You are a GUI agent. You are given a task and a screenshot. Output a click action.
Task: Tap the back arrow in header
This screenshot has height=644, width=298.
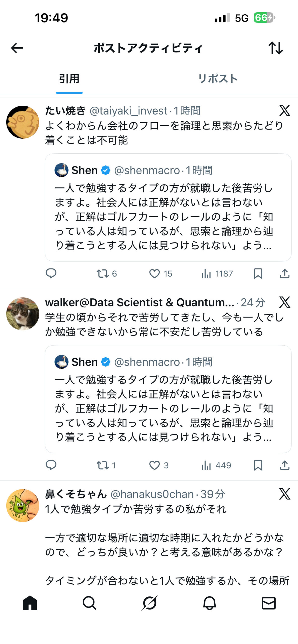tap(17, 48)
